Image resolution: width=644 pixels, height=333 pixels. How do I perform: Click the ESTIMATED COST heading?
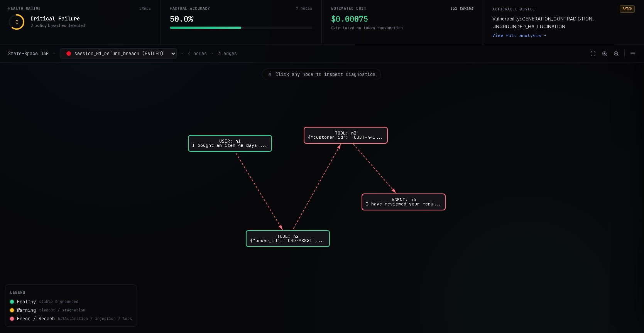pyautogui.click(x=349, y=8)
